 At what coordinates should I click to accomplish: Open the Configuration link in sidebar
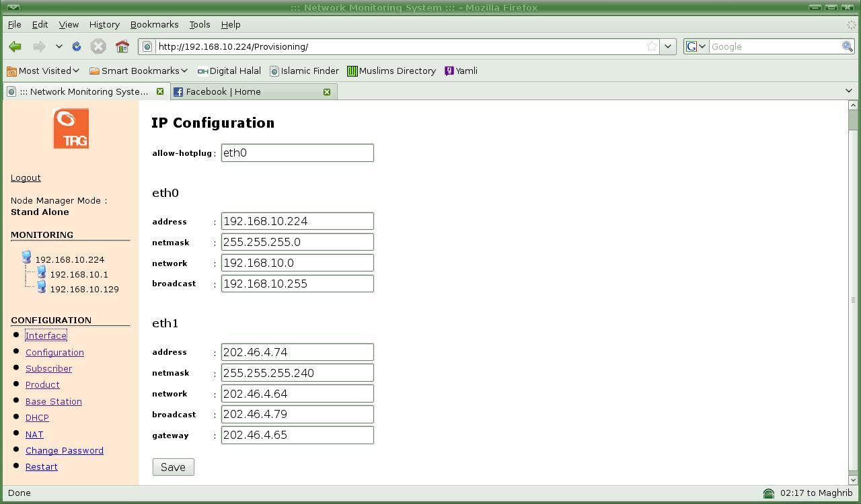click(54, 352)
